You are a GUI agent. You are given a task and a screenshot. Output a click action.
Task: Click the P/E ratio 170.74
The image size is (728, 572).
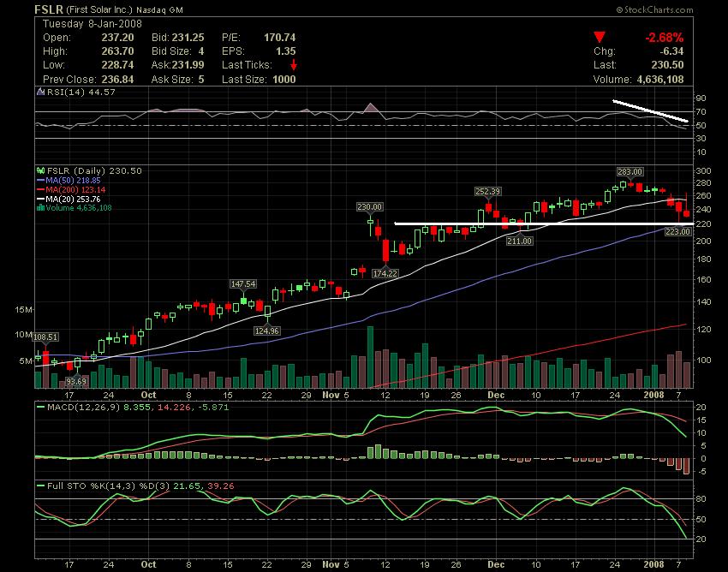280,38
